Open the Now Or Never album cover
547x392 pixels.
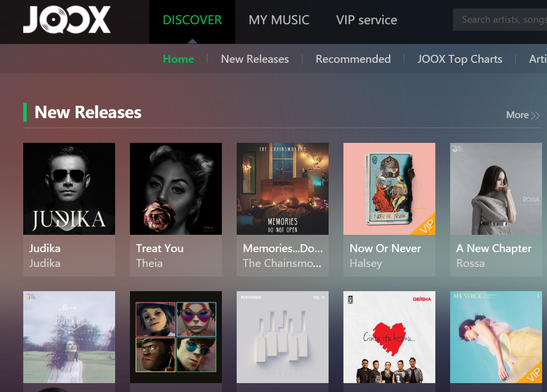pos(389,188)
